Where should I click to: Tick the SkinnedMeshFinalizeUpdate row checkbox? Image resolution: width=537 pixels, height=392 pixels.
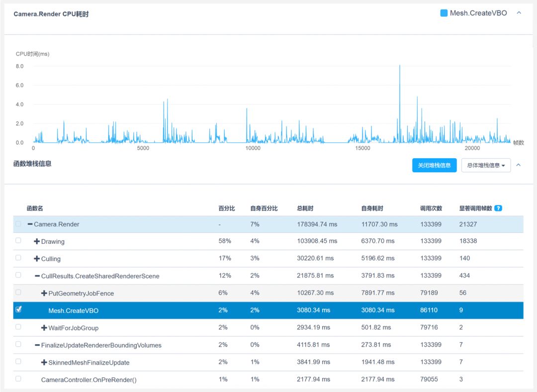(x=18, y=362)
